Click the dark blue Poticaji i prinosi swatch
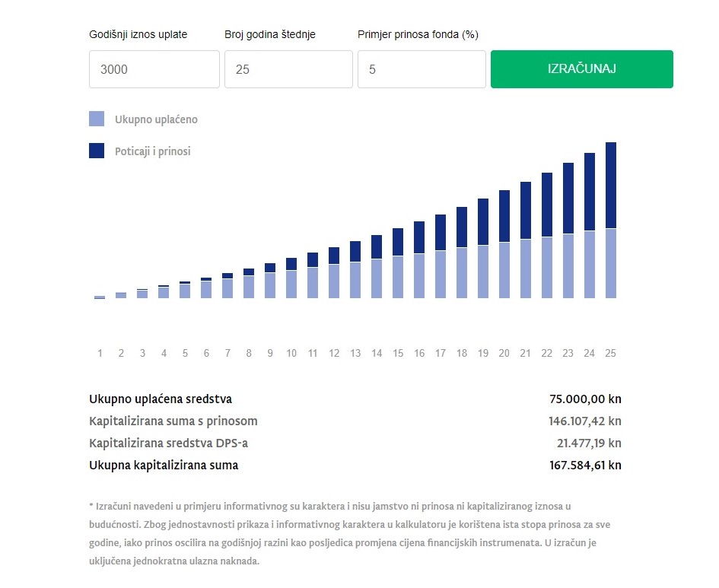The height and width of the screenshot is (588, 719). (x=97, y=151)
